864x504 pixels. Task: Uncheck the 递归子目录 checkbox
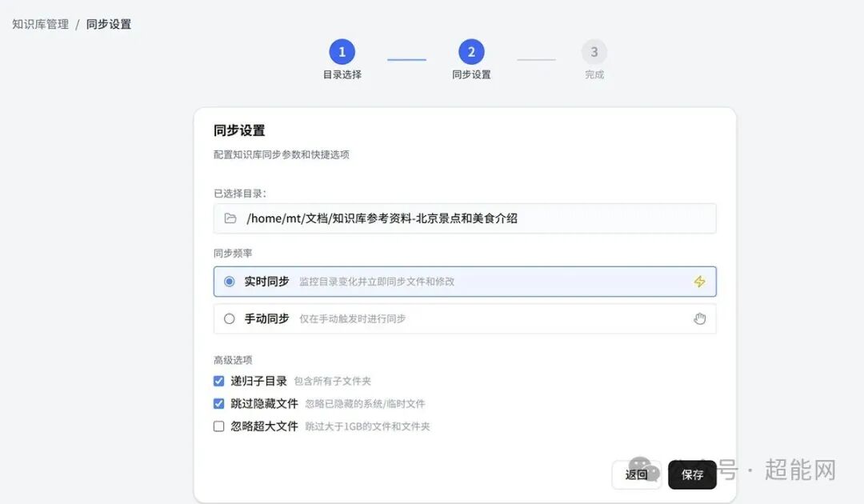click(218, 381)
